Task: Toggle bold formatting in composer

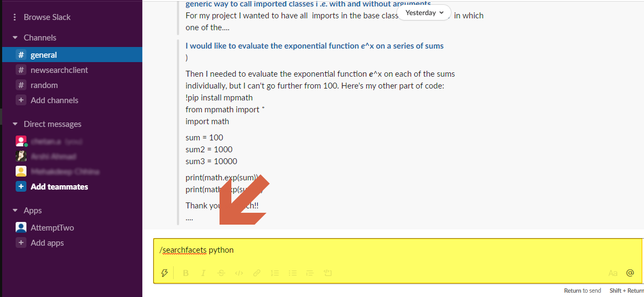Action: tap(186, 273)
